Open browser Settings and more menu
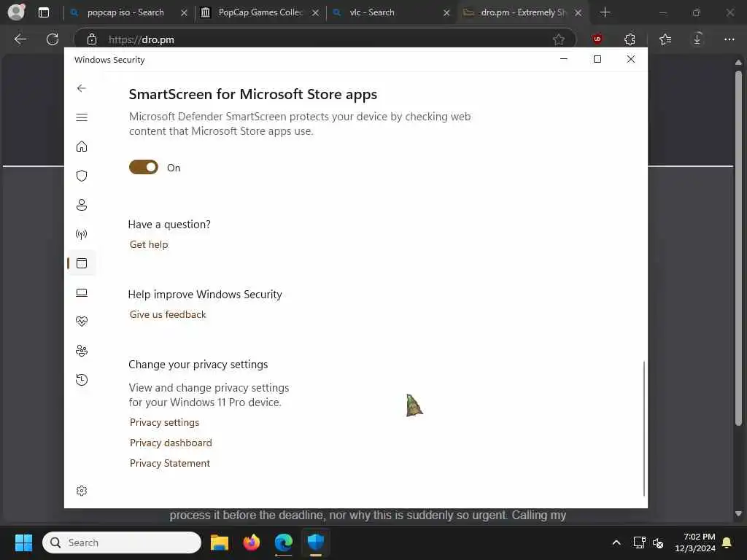Screen dimensions: 747x560 point(729,39)
